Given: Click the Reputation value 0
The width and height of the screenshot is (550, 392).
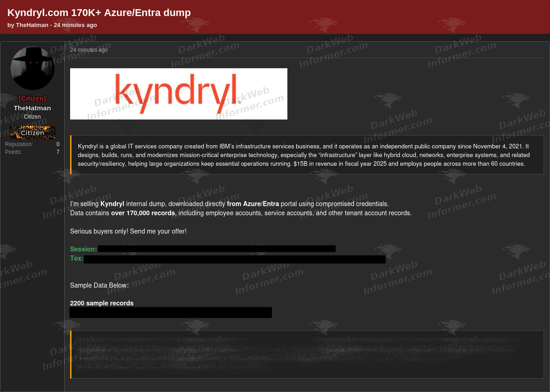Looking at the screenshot, I should pos(58,144).
